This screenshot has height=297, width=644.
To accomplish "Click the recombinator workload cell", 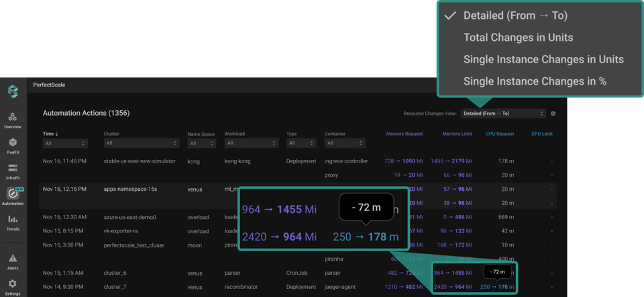I will [241, 287].
